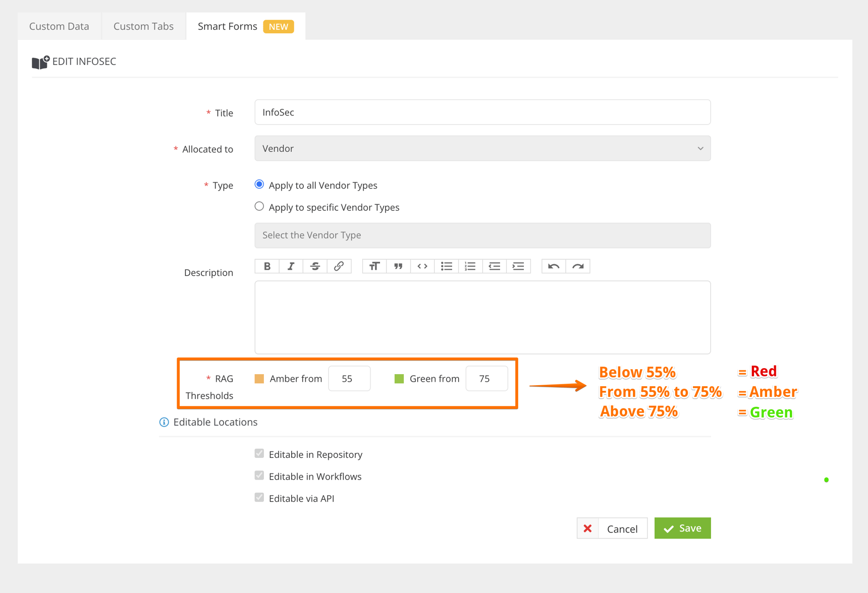Screen dimensions: 868x593
Task: Insert a hyperlink using link icon
Action: [339, 266]
